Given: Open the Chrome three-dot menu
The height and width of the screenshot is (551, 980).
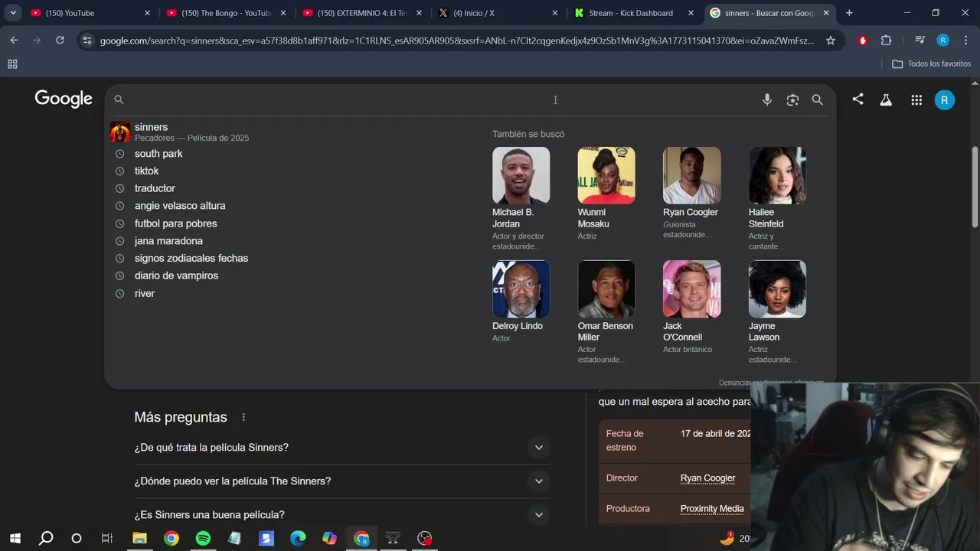Looking at the screenshot, I should tap(966, 41).
